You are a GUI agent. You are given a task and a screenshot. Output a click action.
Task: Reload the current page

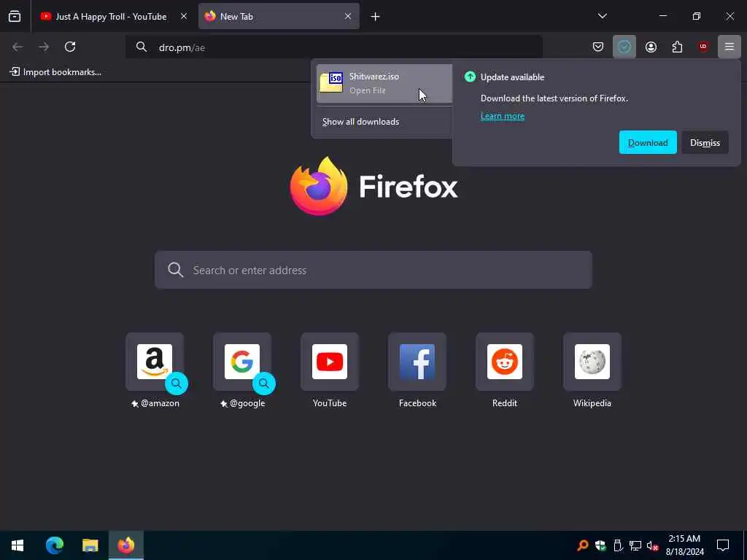pos(70,47)
